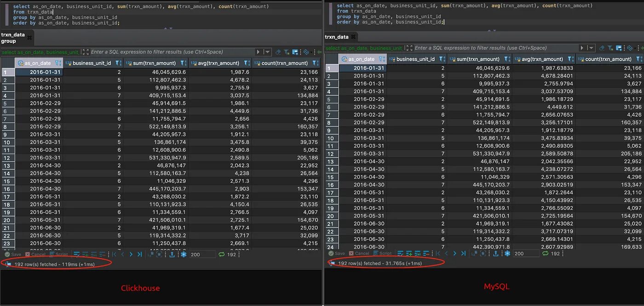Click the export data icon in MySQL toolbar
The image size is (644, 306).
[x=495, y=253]
